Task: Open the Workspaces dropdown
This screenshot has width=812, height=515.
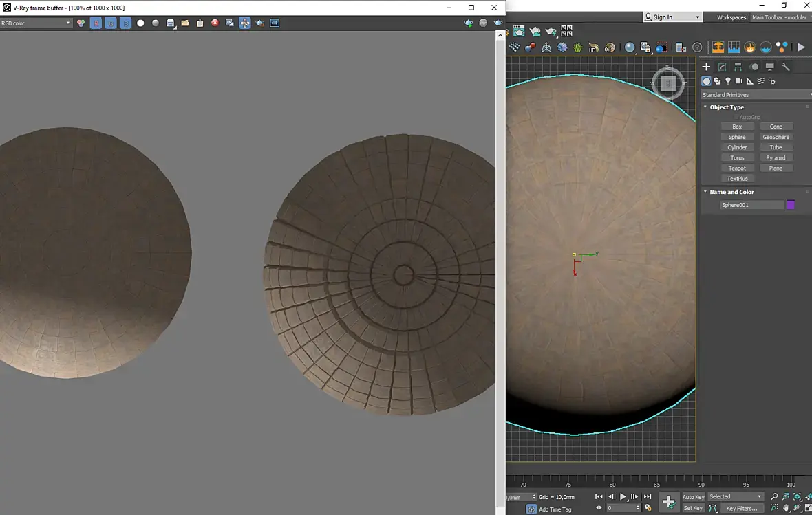Action: 779,17
